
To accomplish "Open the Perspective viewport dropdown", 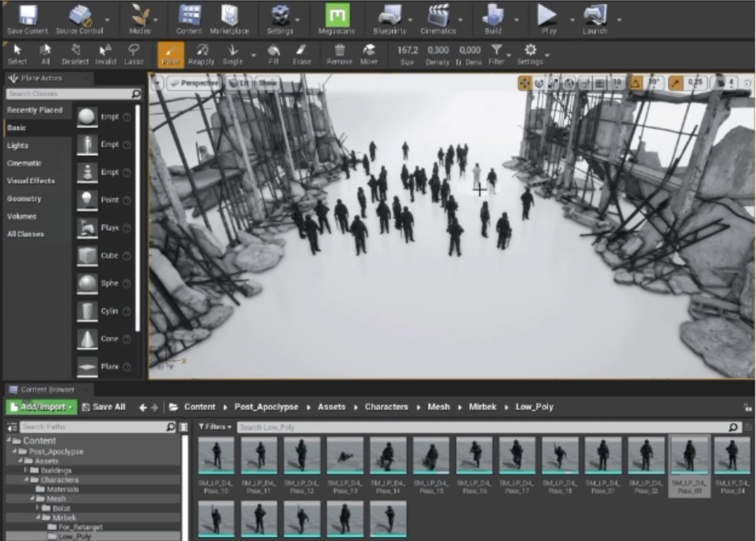I will point(194,83).
